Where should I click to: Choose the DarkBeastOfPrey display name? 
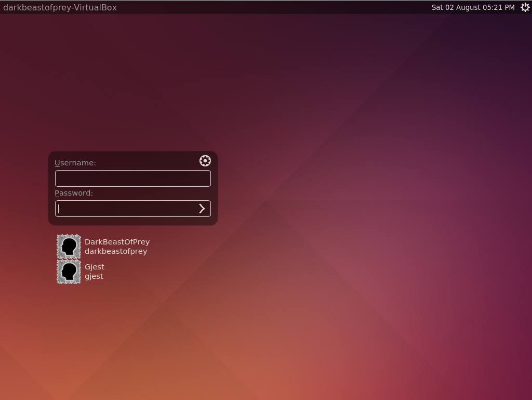tap(117, 242)
